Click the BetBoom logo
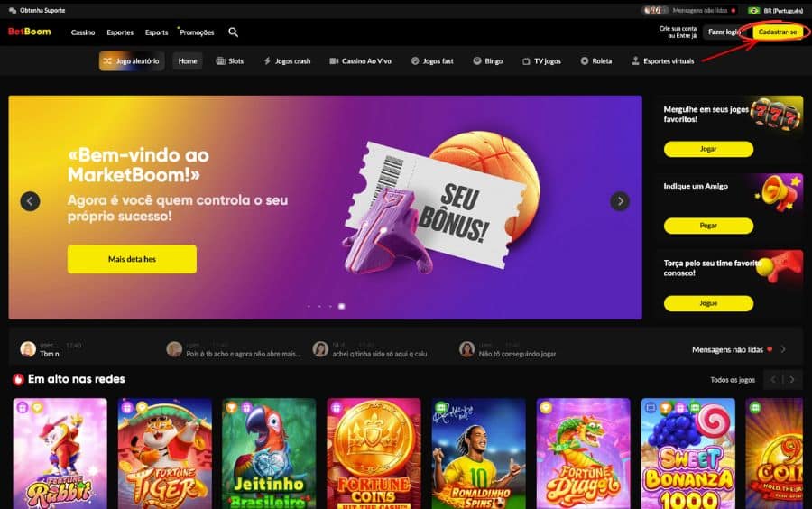Viewport: 812px width, 509px height. pos(30,32)
